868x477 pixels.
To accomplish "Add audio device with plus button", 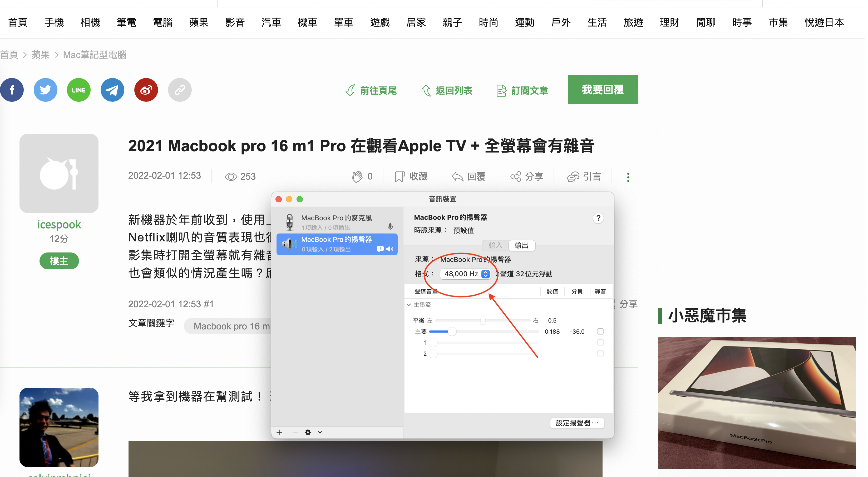I will tap(279, 432).
